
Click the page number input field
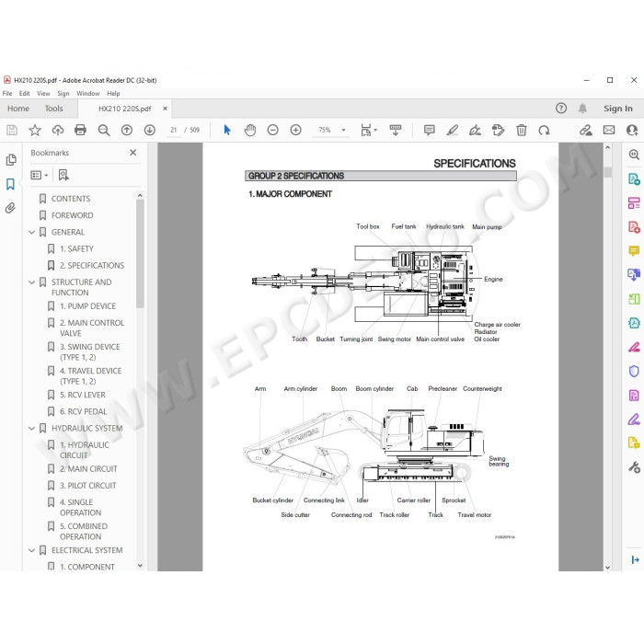coord(173,131)
